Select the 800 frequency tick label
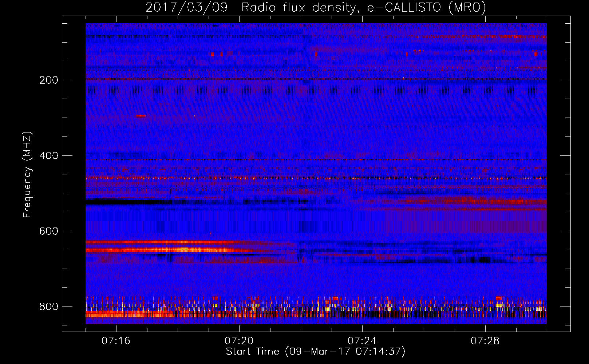This screenshot has width=589, height=364. point(49,306)
